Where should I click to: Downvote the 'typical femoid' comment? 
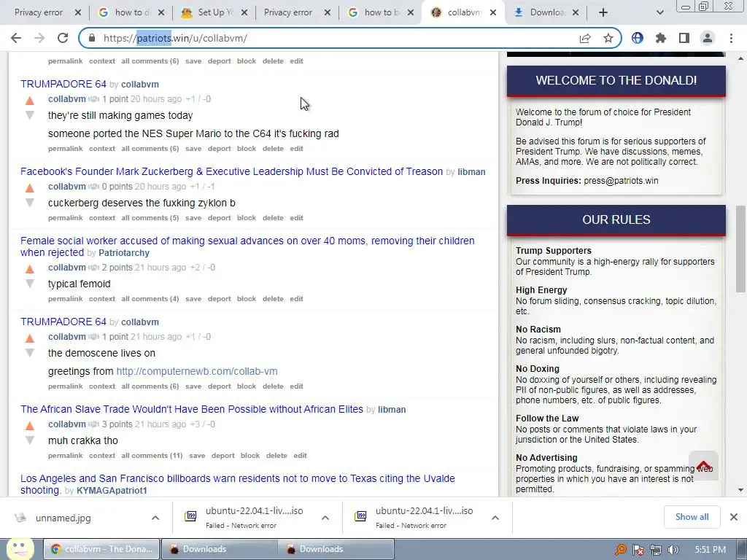click(x=29, y=284)
